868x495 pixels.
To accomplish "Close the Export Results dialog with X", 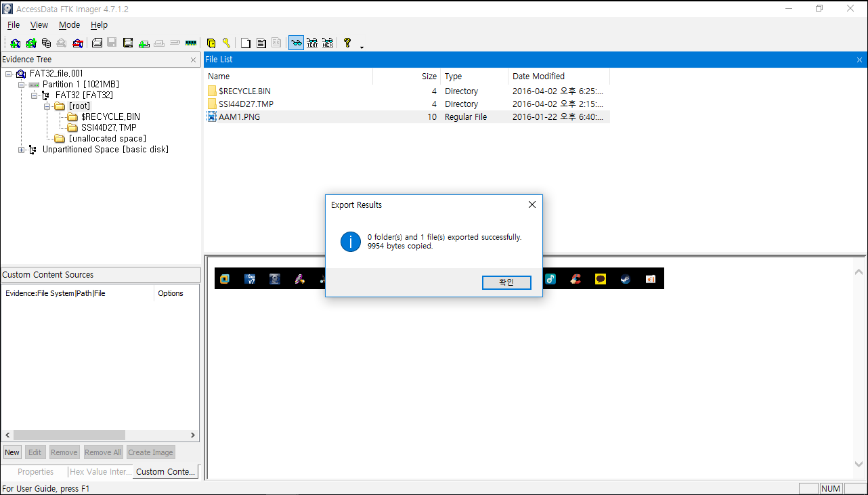I will 531,205.
